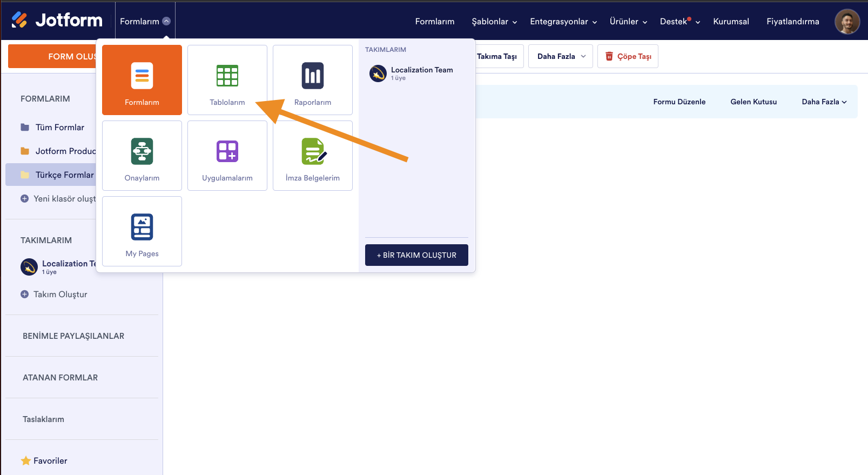Open the My Pages icon tile
Screen dimensions: 868x475
click(x=142, y=227)
